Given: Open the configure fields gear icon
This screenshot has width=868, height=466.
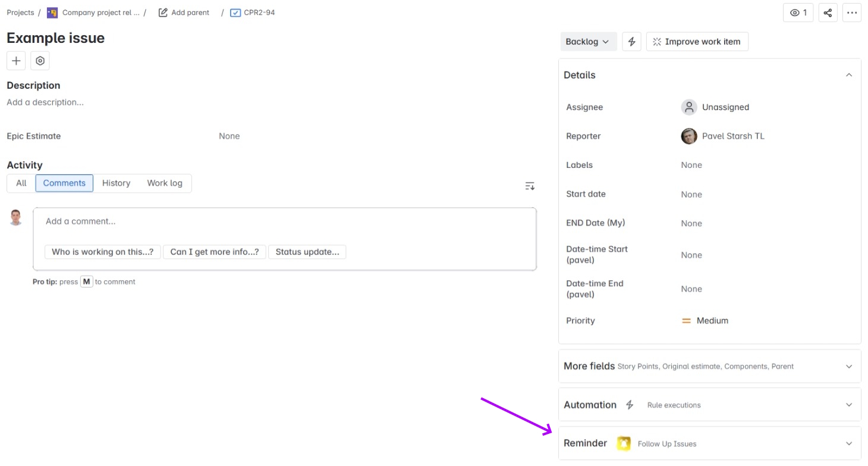Looking at the screenshot, I should tap(39, 60).
